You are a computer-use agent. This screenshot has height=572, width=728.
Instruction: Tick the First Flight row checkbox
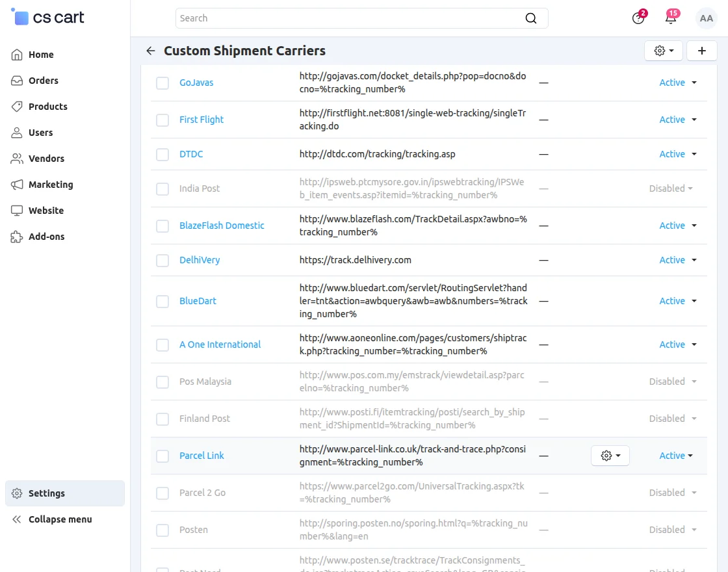click(x=162, y=120)
